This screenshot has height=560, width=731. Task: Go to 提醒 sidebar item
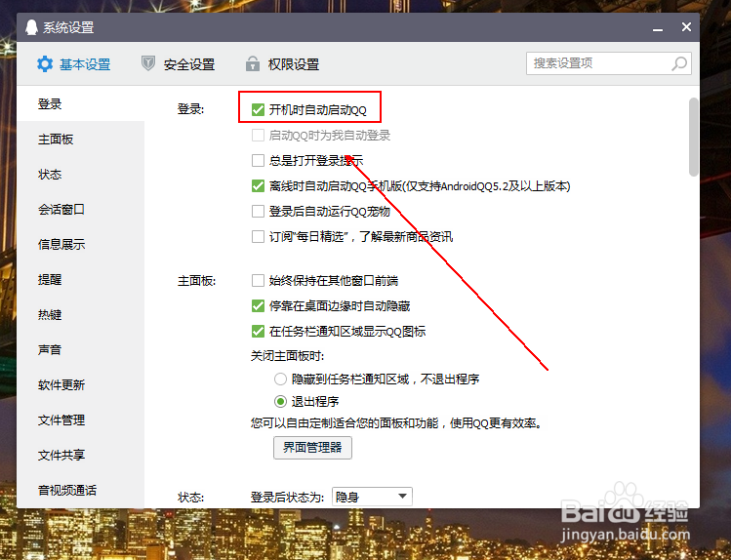pos(80,280)
